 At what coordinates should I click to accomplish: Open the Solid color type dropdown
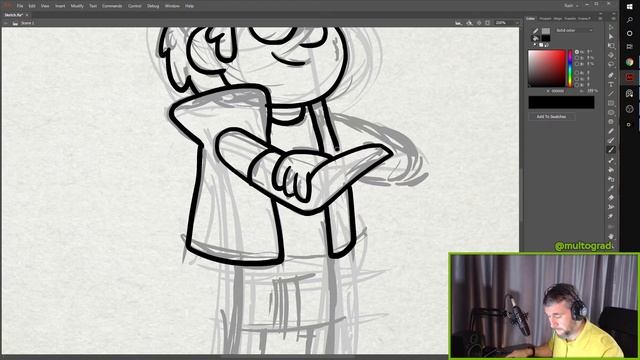pyautogui.click(x=574, y=31)
